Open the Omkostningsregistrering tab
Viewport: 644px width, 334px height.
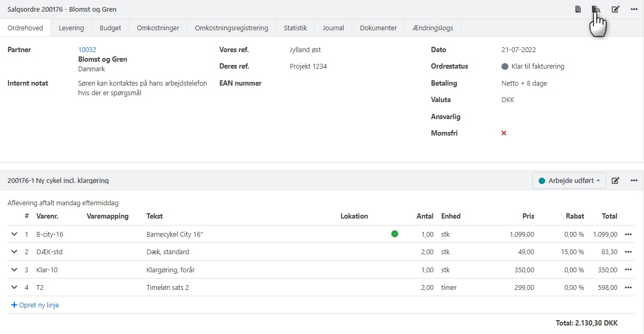231,28
